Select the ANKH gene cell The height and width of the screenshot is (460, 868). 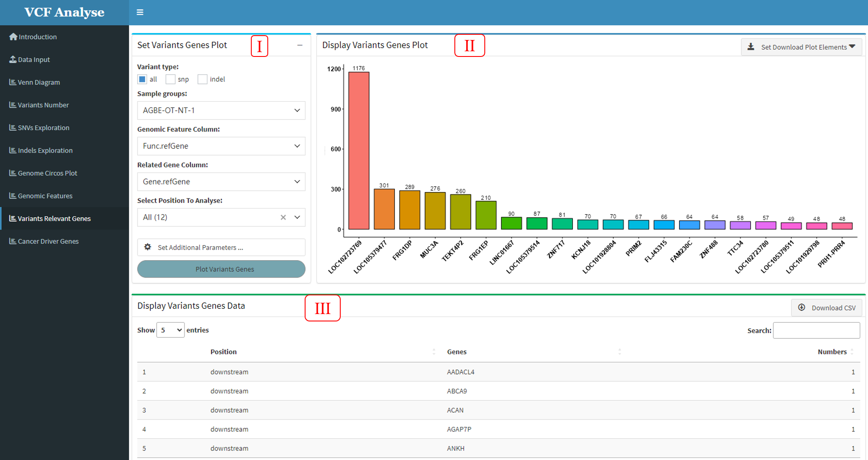456,448
